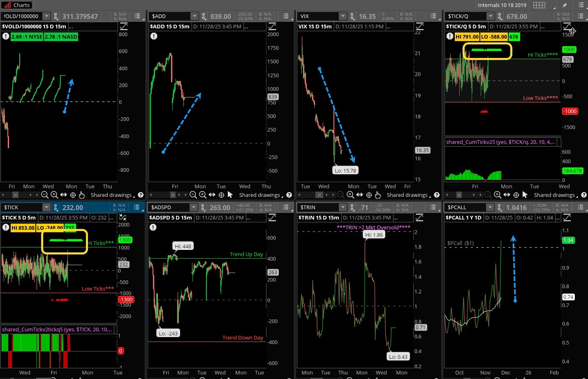Image resolution: width=588 pixels, height=379 pixels.
Task: Zoom out on the $VOLD chart
Action: pyautogui.click(x=45, y=195)
